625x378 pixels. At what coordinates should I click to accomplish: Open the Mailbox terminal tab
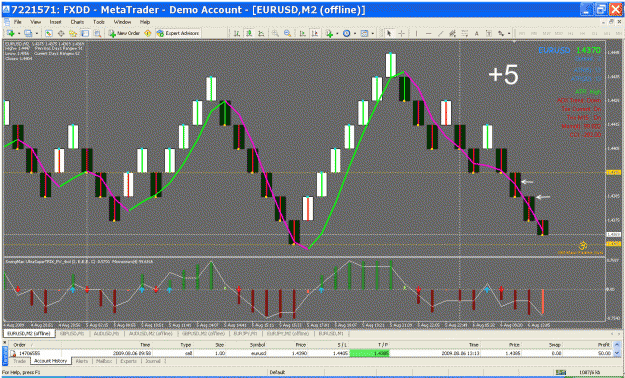[104, 361]
